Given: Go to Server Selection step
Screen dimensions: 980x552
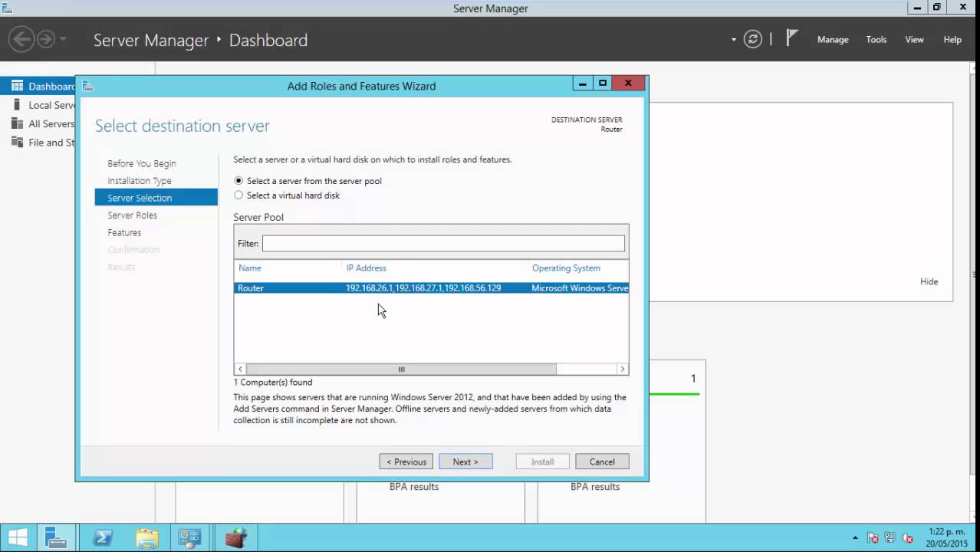Looking at the screenshot, I should 156,198.
